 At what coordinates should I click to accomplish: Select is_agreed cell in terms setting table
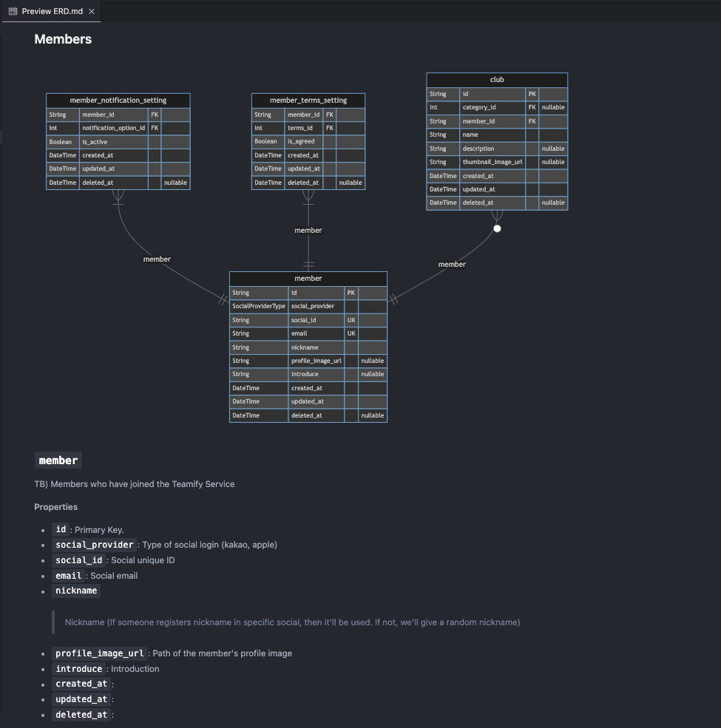[304, 142]
